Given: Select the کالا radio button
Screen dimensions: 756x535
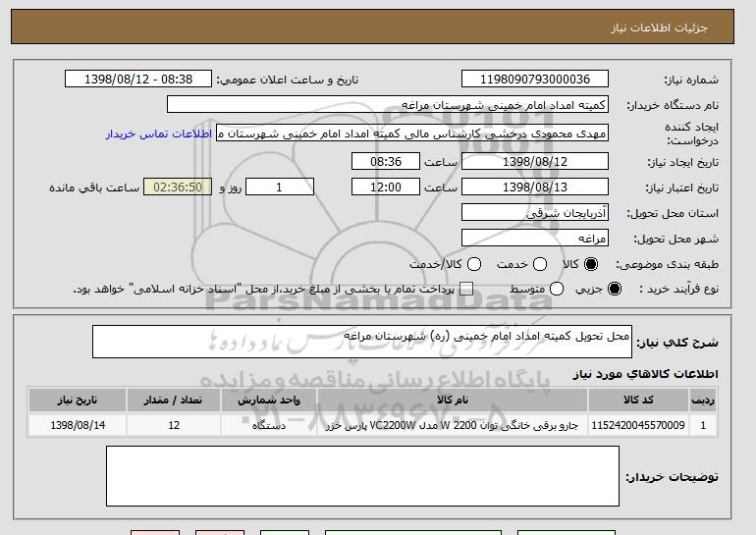Looking at the screenshot, I should [x=591, y=264].
